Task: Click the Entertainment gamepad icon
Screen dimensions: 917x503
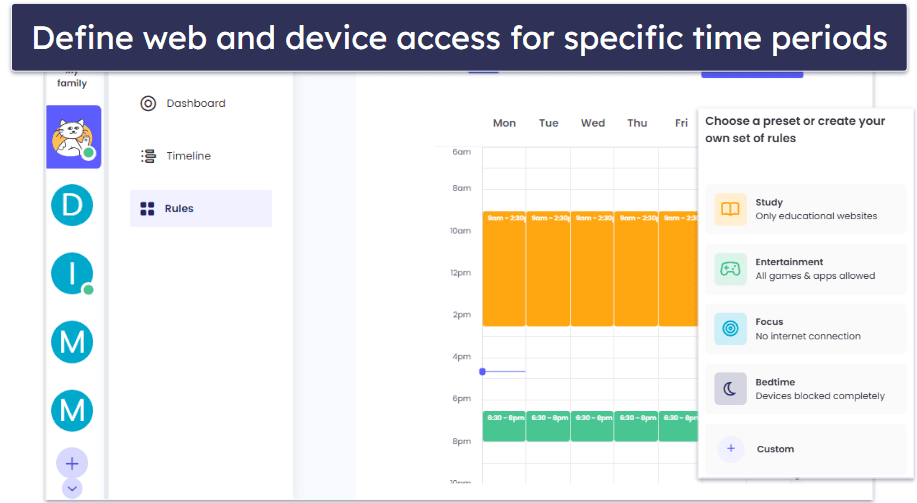Action: (730, 269)
